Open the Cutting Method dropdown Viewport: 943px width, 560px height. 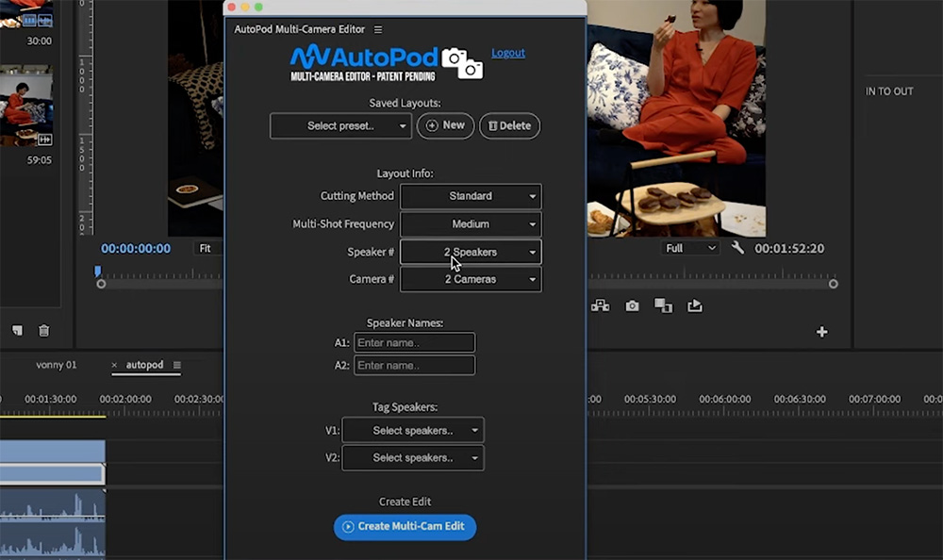pos(471,196)
